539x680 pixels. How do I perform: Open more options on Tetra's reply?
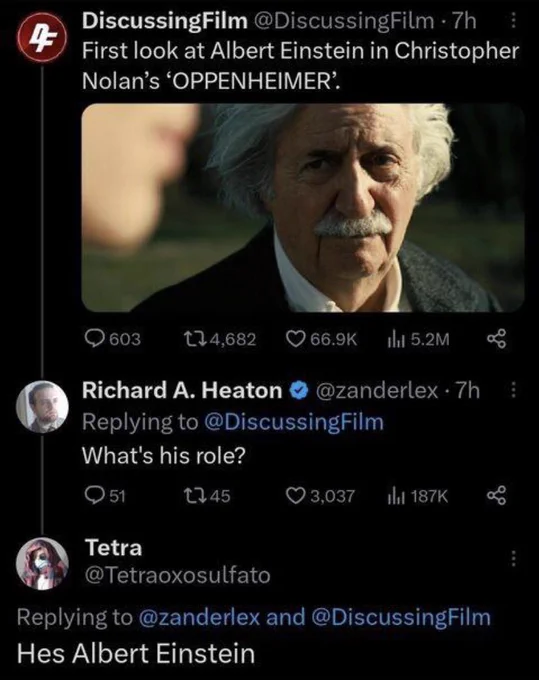tap(513, 559)
